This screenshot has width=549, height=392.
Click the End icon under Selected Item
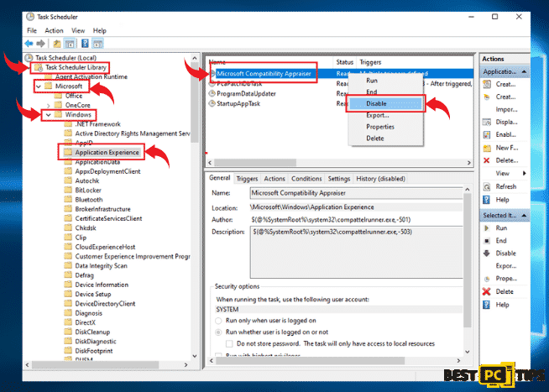coord(487,241)
